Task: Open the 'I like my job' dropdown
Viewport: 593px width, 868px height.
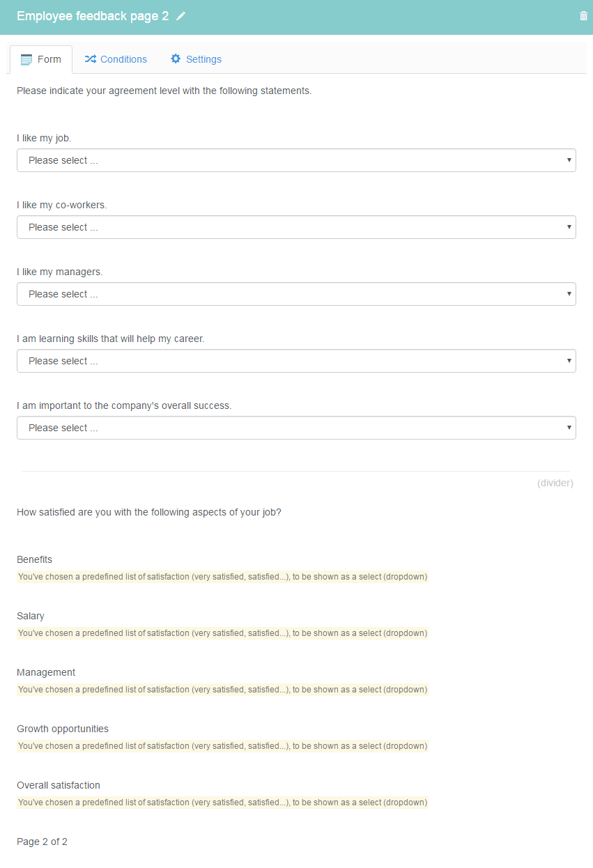Action: coord(296,160)
